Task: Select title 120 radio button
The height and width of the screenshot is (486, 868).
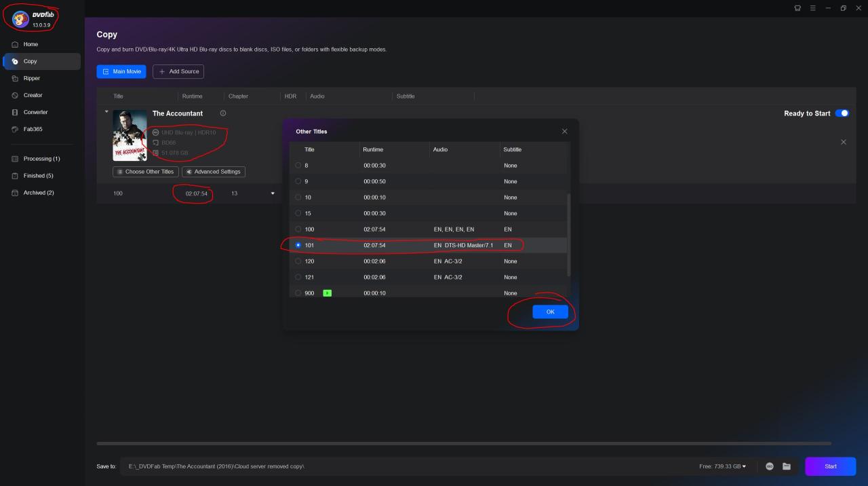Action: pos(298,261)
